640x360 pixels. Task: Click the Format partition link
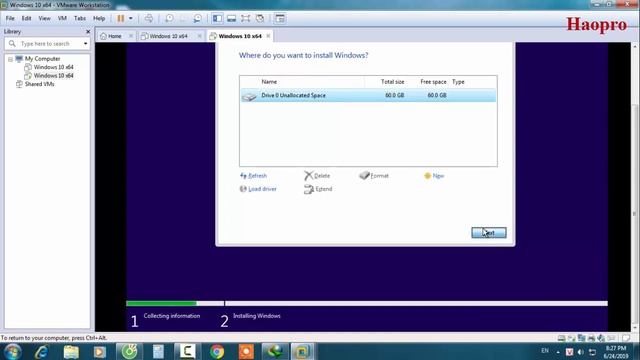click(x=374, y=176)
